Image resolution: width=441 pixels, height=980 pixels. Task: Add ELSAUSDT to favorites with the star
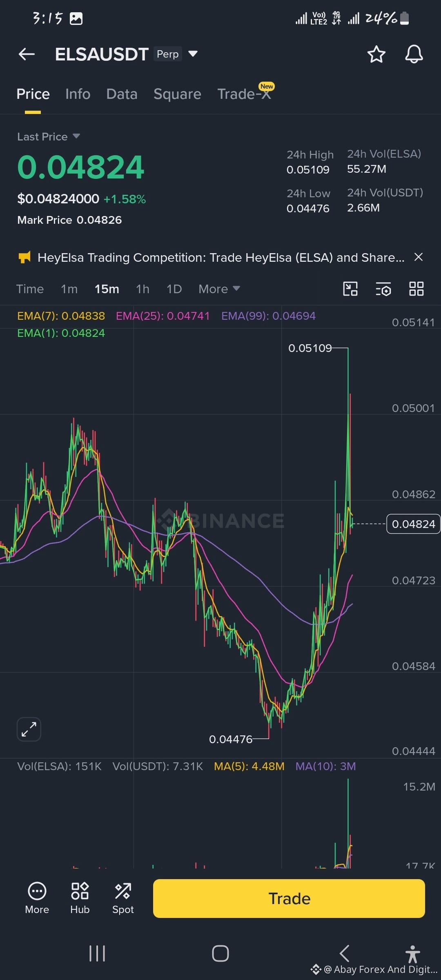[376, 54]
